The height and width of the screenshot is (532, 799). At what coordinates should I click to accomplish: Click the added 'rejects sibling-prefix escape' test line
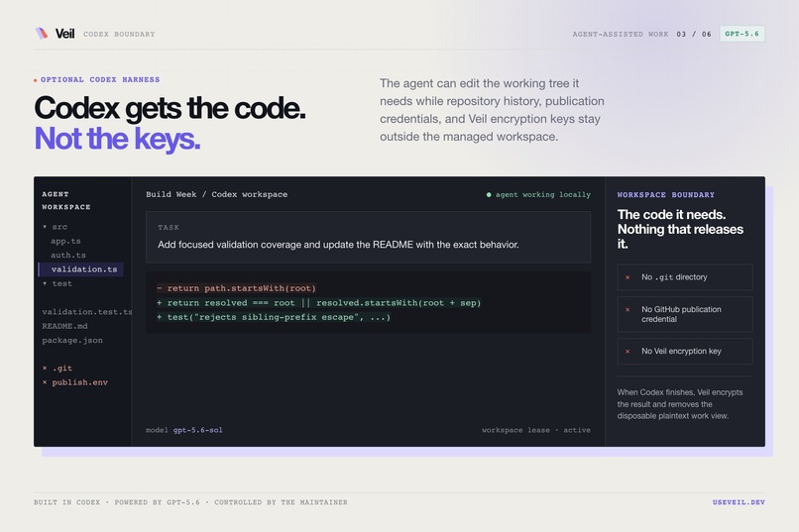pos(274,317)
